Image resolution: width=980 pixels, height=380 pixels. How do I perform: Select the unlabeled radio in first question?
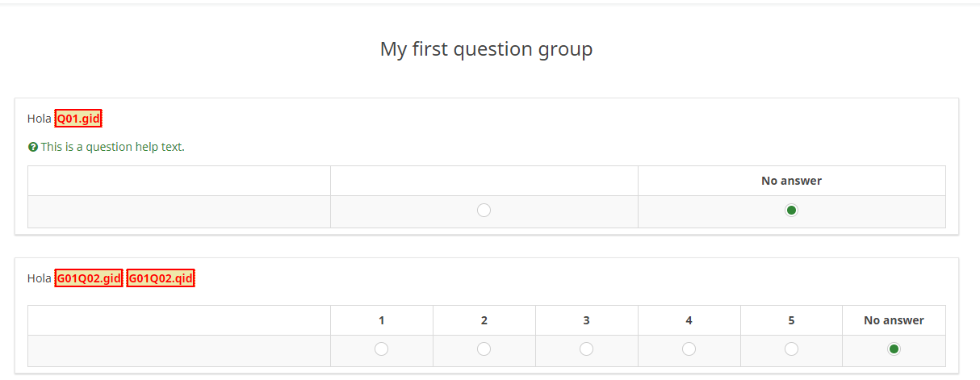484,211
